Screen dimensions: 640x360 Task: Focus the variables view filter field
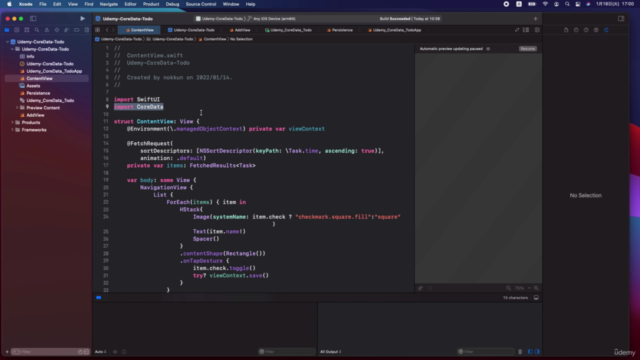pos(287,351)
